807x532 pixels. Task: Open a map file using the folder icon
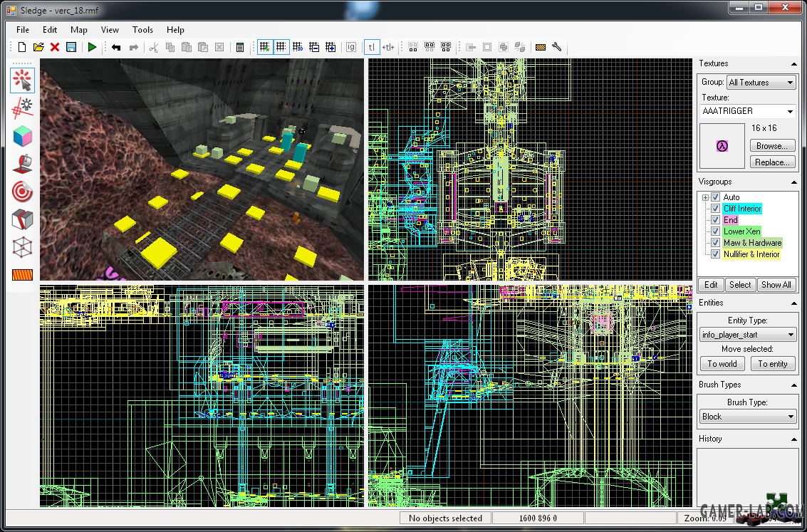pos(38,47)
